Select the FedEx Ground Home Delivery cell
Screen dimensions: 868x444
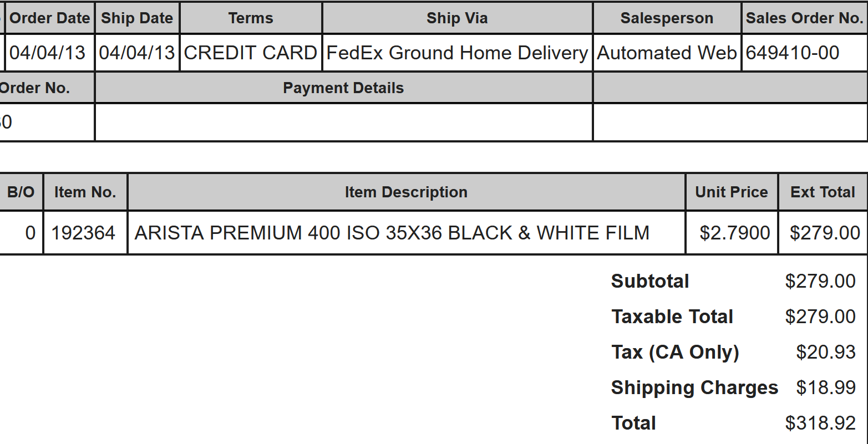[x=457, y=53]
